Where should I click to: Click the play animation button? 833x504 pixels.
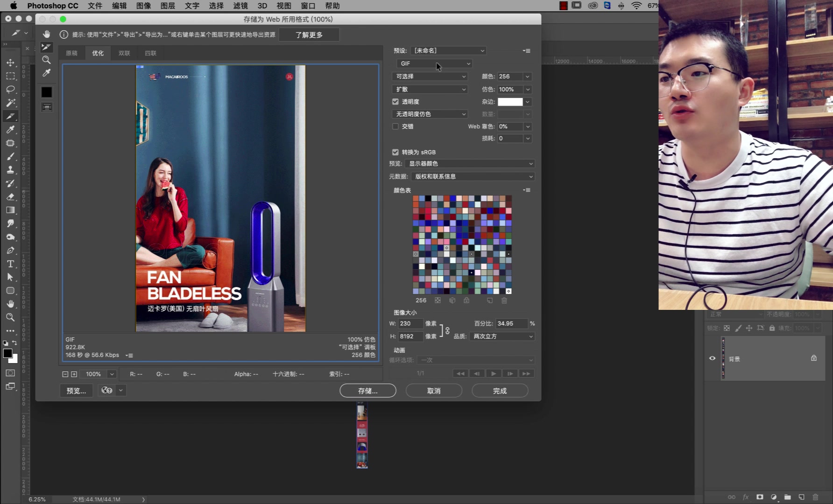pyautogui.click(x=493, y=373)
